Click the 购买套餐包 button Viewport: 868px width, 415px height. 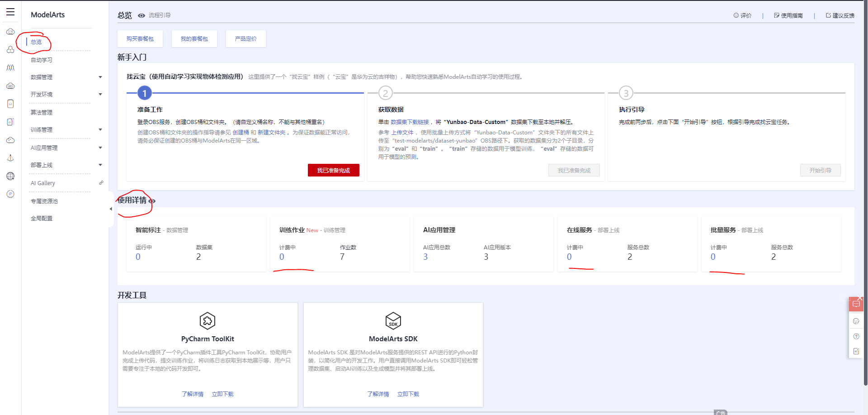140,39
